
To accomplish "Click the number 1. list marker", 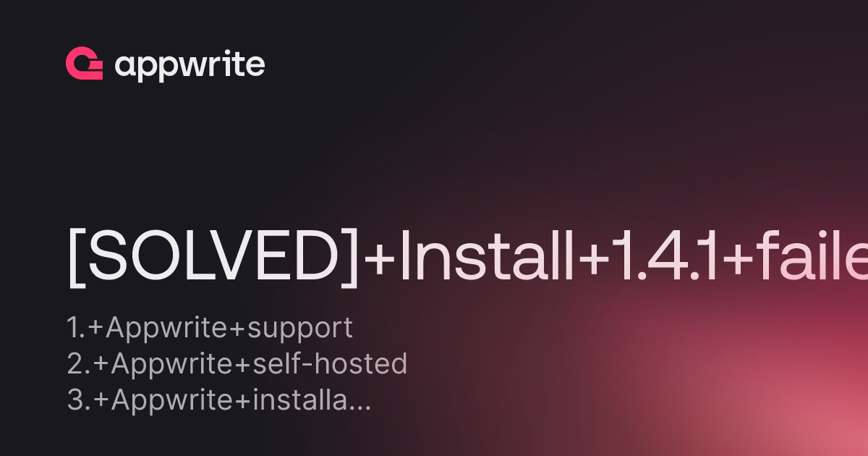I will point(76,328).
